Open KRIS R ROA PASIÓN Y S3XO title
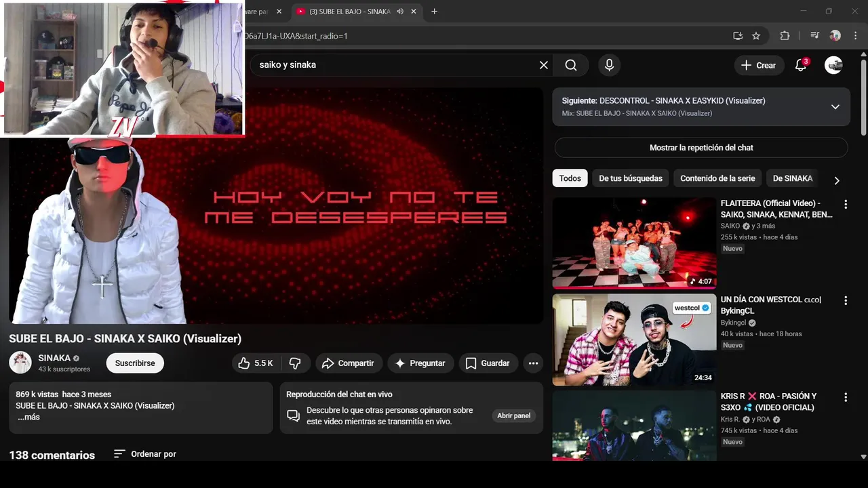 pos(769,402)
